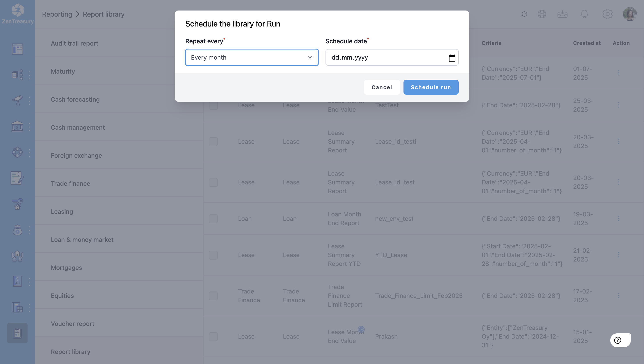Screen dimensions: 644x364
Task: Open the language globe icon
Action: [542, 14]
